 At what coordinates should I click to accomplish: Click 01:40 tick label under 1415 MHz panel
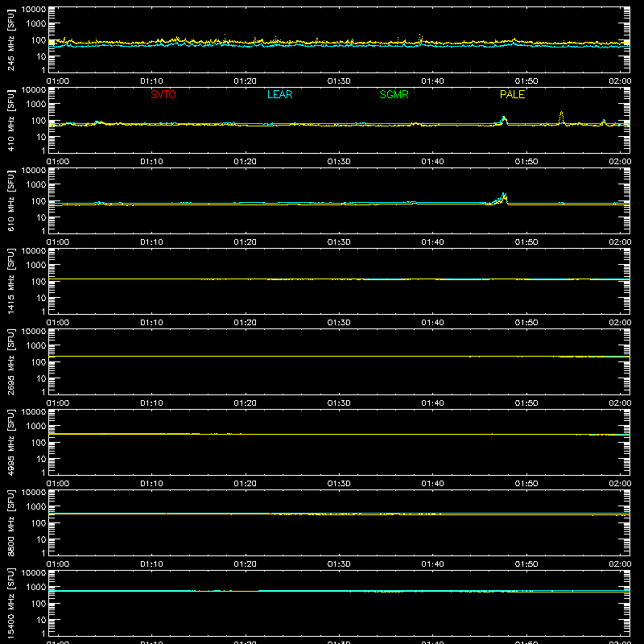(x=432, y=323)
